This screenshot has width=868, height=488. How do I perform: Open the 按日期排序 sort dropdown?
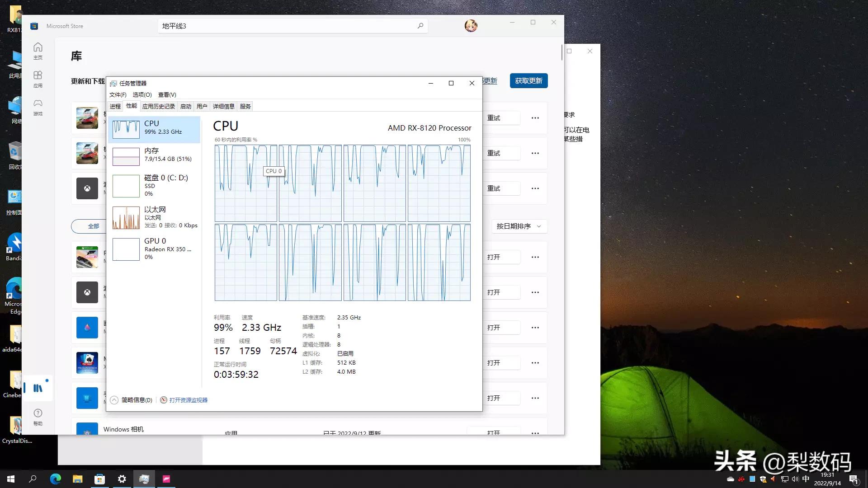pos(519,226)
